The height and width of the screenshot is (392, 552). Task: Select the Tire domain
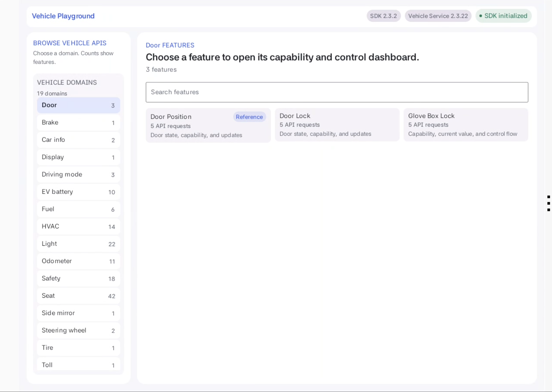coord(78,348)
